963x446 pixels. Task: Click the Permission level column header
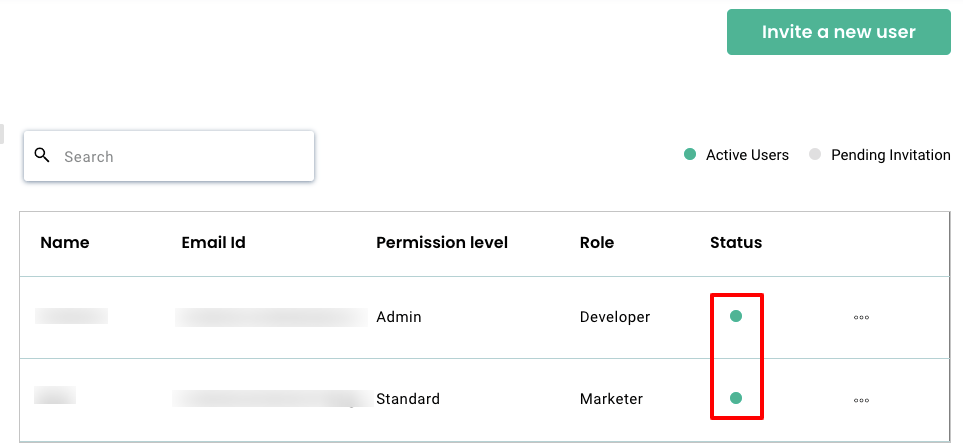click(442, 243)
